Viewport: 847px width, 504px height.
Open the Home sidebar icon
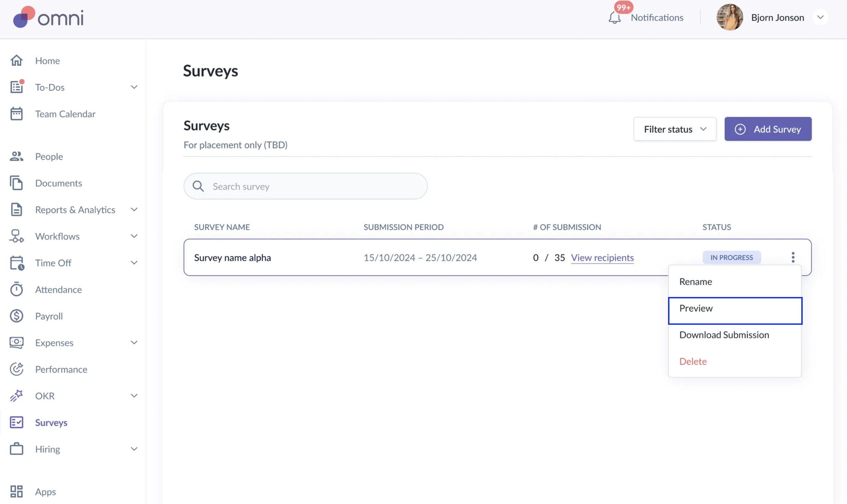[x=16, y=60]
